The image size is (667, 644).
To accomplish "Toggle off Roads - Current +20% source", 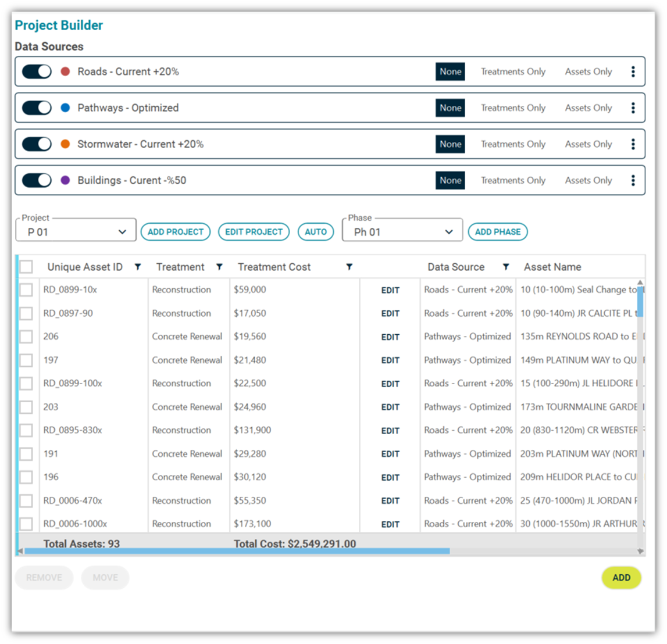I will pyautogui.click(x=37, y=71).
